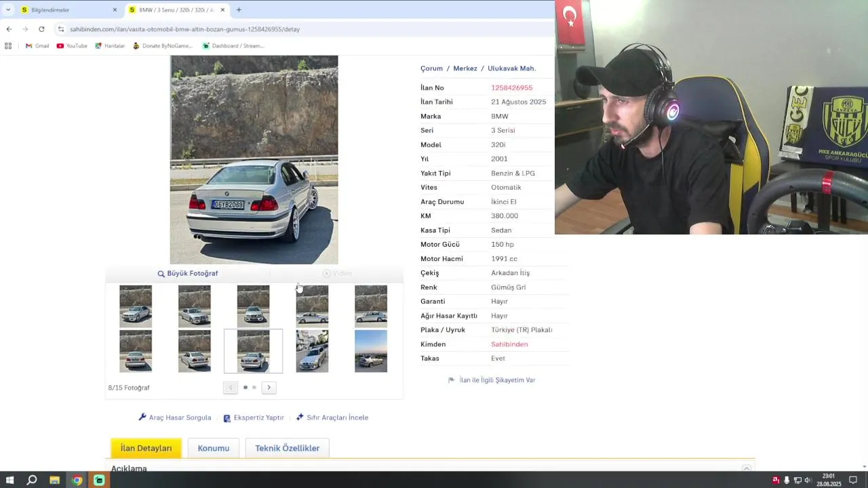Select the first thumbnail in top row
Screen dimensions: 868x488
tap(136, 306)
